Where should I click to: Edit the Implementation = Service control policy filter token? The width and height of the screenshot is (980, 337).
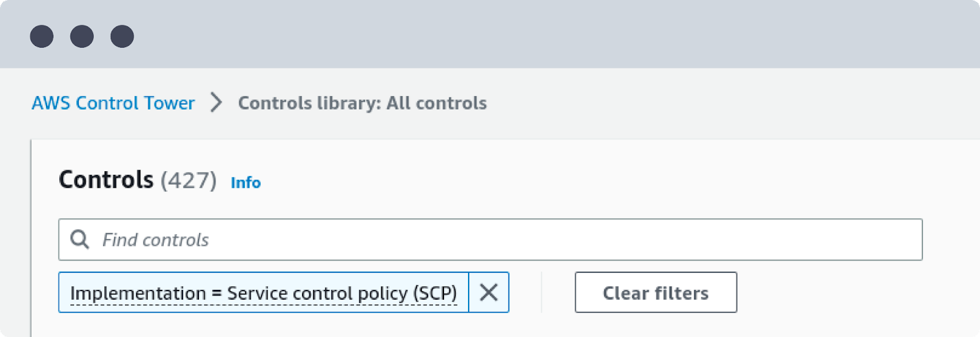(263, 292)
